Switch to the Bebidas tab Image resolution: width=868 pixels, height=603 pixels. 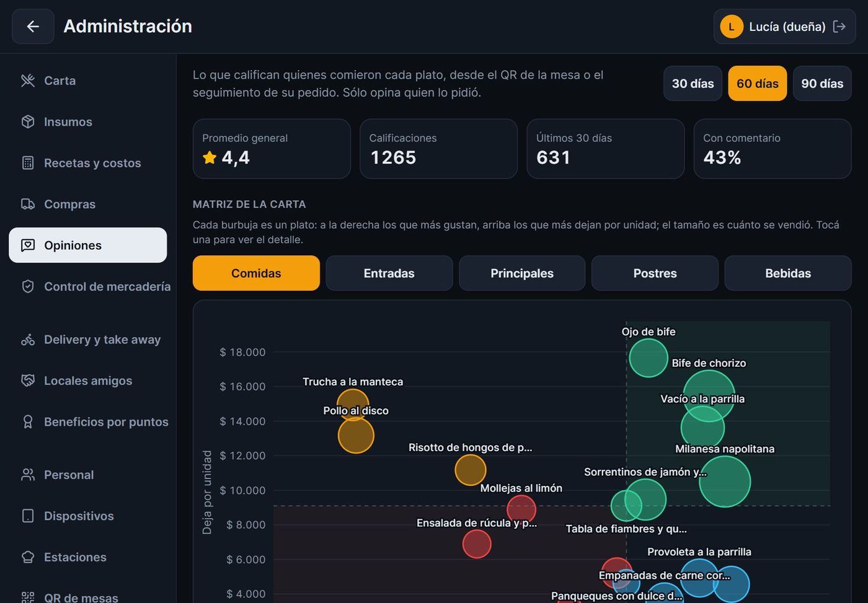pyautogui.click(x=788, y=273)
